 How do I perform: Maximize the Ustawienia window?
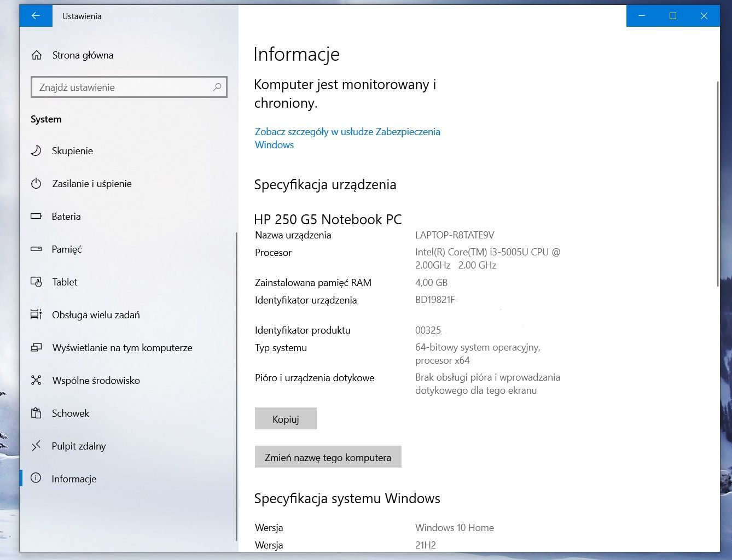tap(673, 16)
